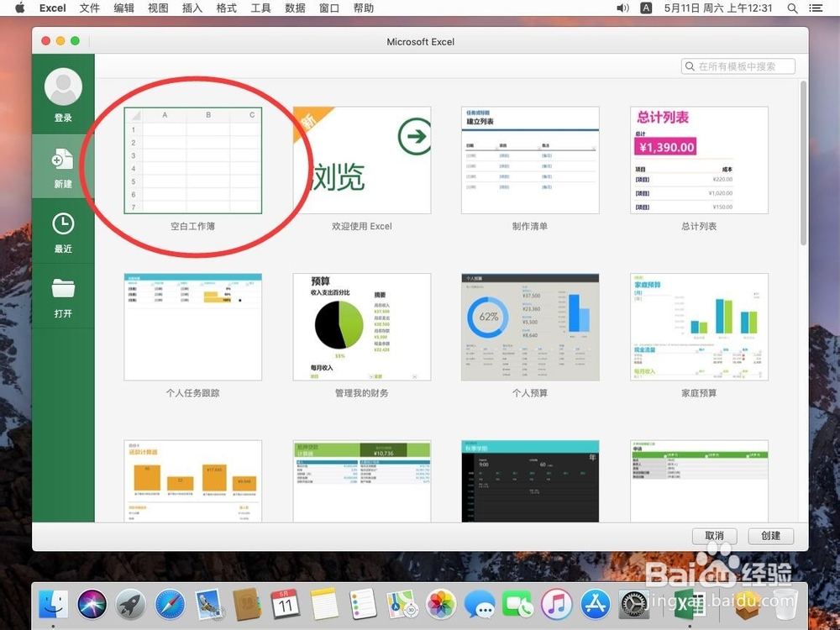Open Safari from the Dock

[x=170, y=604]
